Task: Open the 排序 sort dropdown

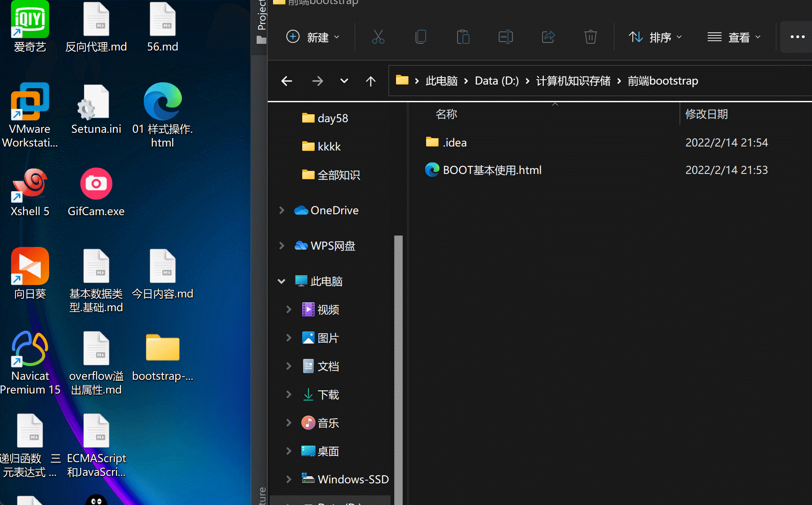Action: point(655,37)
